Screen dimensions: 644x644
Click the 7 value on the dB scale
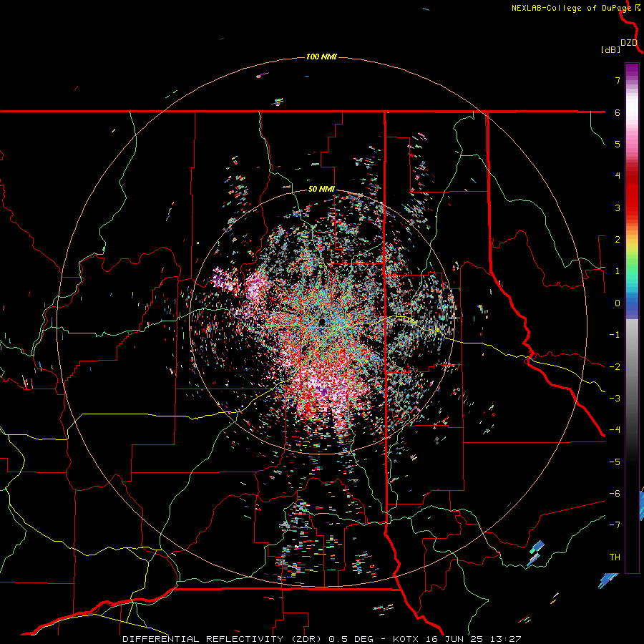pos(618,80)
